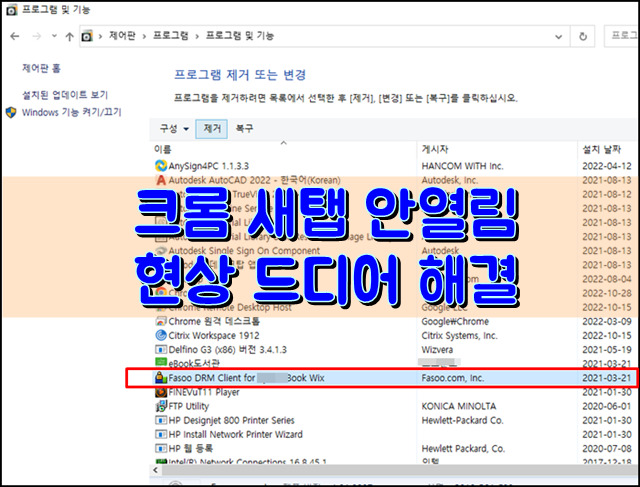Select 프로그램 및 기능 breadcrumb

(240, 36)
